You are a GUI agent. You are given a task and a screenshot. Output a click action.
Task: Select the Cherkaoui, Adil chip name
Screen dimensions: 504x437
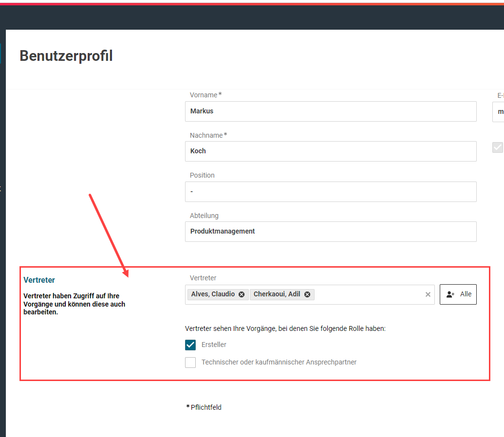277,294
